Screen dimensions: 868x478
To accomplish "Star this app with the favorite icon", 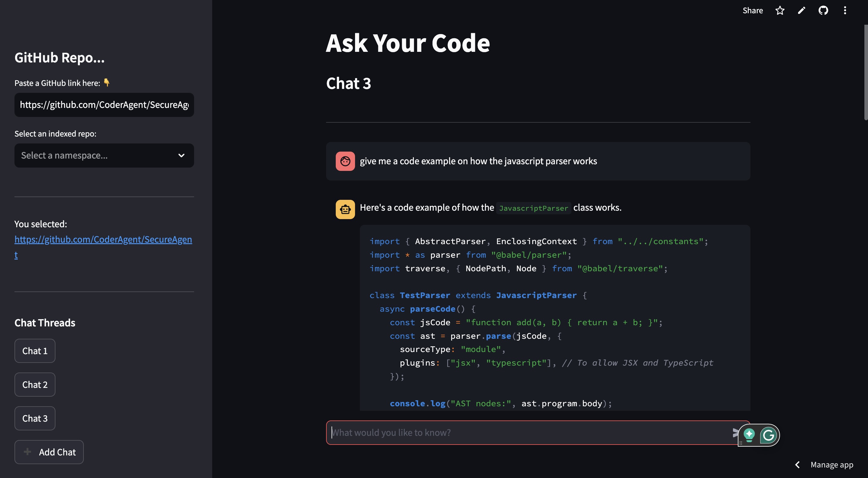I will [780, 11].
